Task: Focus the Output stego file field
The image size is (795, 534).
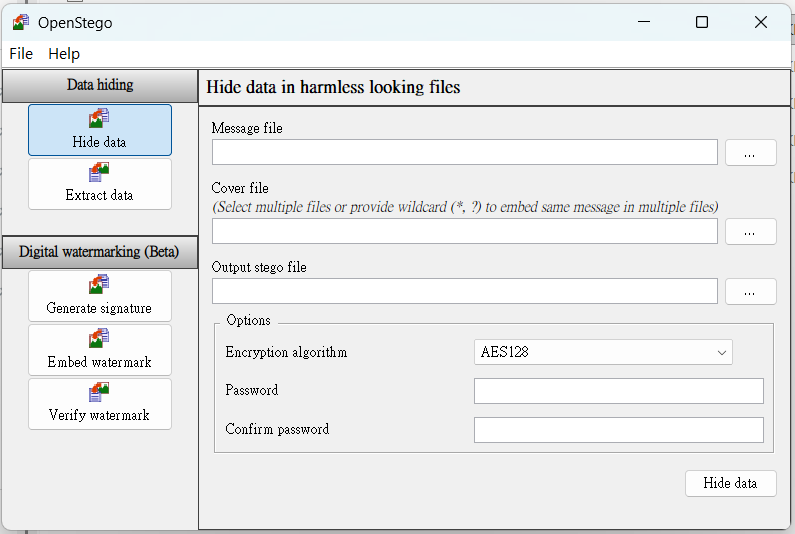Action: [464, 291]
